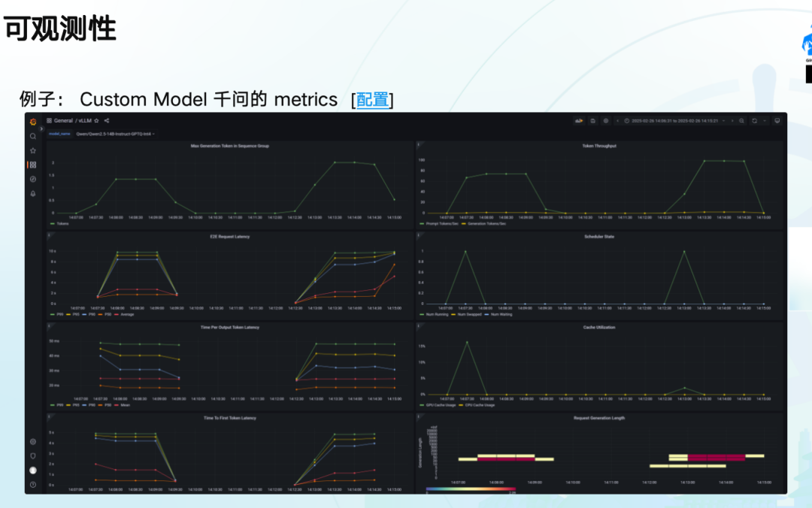Open Request Generation Length panel title menu
This screenshot has height=508, width=812.
tap(599, 418)
